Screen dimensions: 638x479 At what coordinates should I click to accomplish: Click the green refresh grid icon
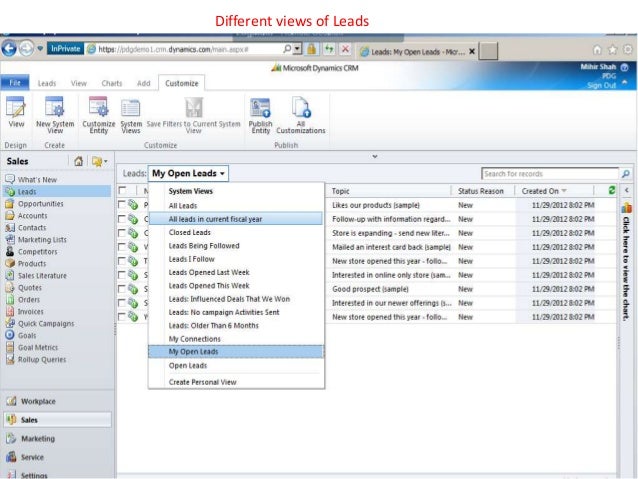pos(611,190)
